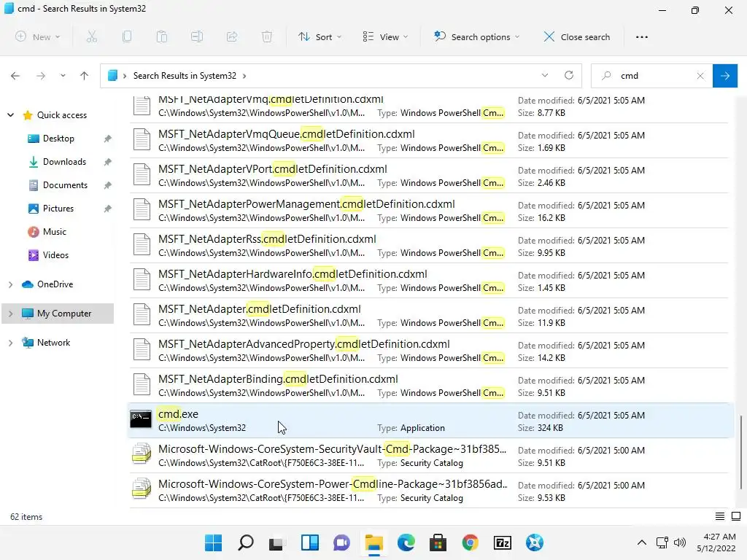Select Videos in navigation pane
The height and width of the screenshot is (560, 747).
tap(55, 254)
